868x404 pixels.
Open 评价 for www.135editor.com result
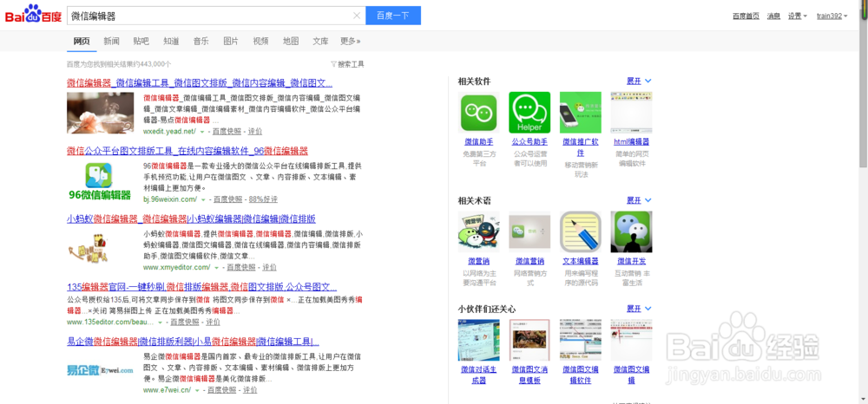click(x=214, y=323)
